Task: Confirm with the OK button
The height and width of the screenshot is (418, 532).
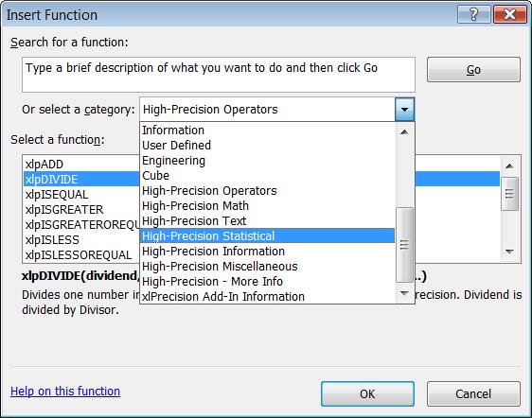Action: coord(367,394)
